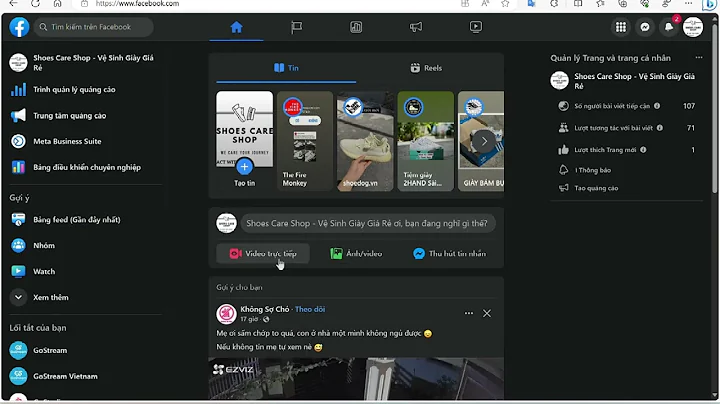The image size is (720, 404).
Task: Open the menu grid icon
Action: [621, 28]
